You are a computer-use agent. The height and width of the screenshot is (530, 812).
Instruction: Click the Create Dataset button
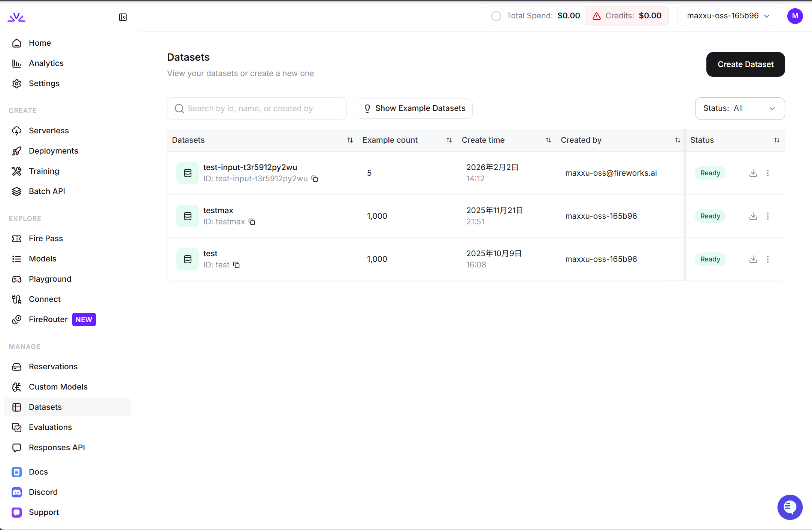point(745,64)
